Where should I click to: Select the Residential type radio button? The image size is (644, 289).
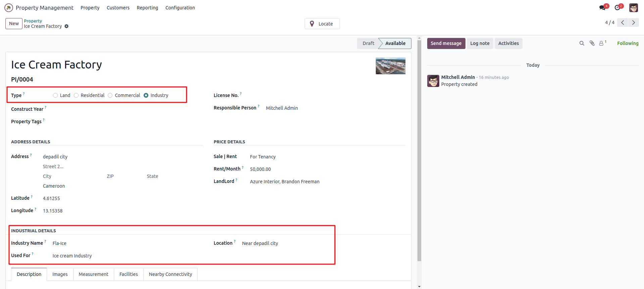(76, 95)
